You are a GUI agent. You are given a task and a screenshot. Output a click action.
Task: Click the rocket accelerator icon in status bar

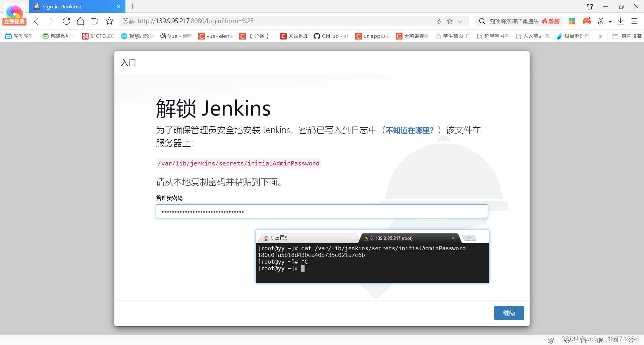[551, 340]
